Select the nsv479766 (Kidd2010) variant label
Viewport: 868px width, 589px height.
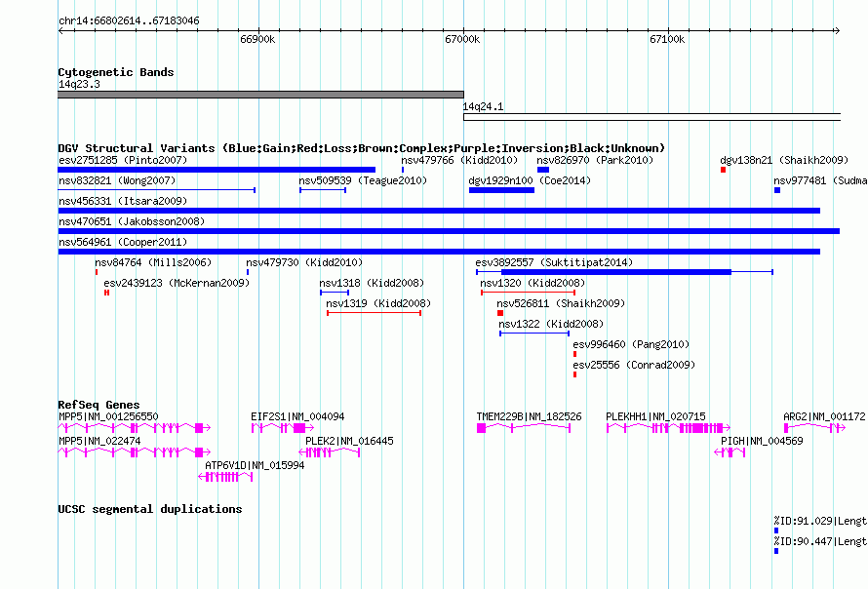tap(459, 160)
